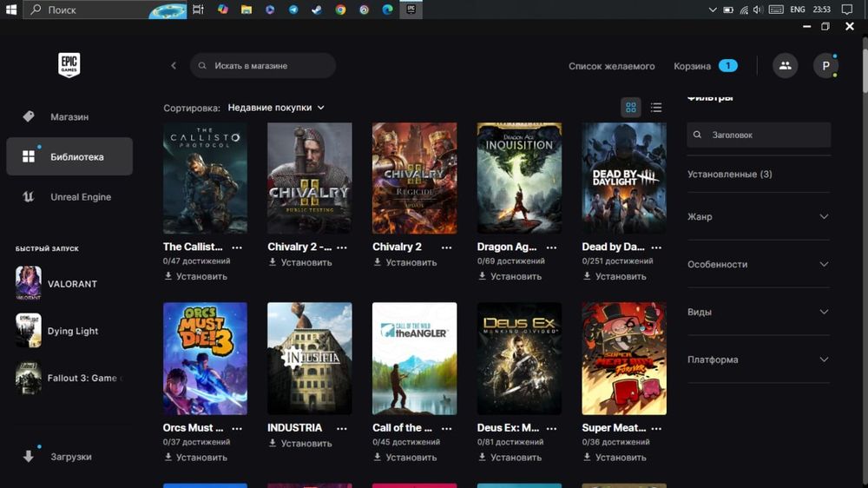Open three-dot menu for INDUSTRIA

[341, 428]
